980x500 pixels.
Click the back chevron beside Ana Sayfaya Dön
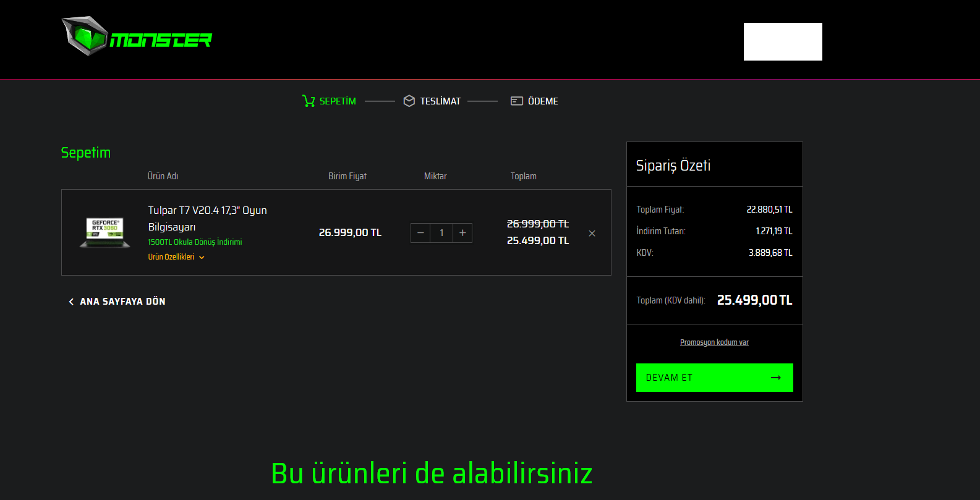71,302
